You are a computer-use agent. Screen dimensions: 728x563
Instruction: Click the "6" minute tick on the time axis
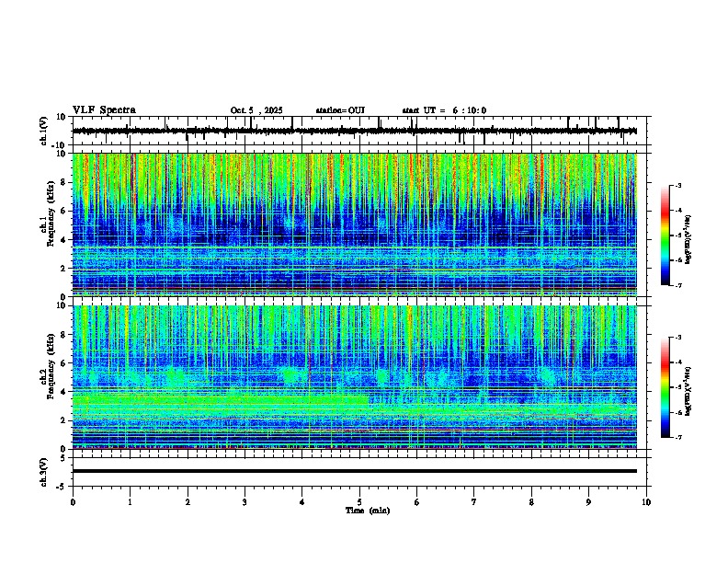click(x=417, y=502)
